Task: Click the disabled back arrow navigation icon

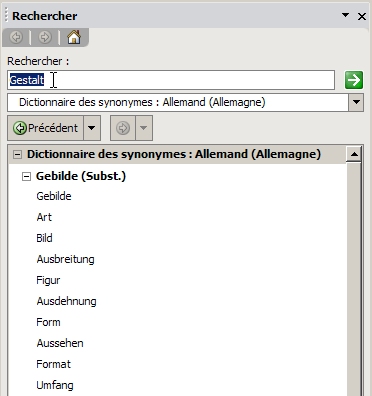Action: click(x=16, y=37)
